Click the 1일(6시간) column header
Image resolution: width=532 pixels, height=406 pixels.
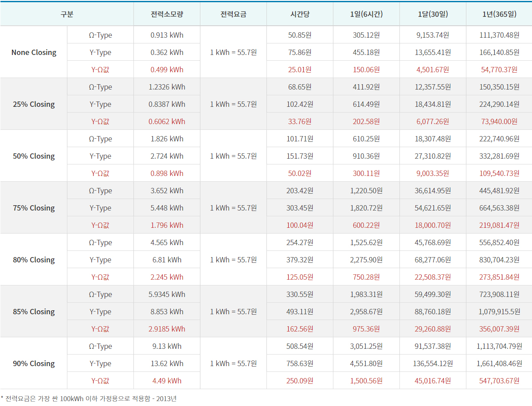pos(366,14)
